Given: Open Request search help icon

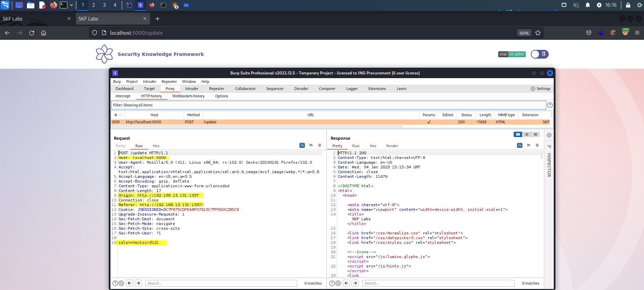Looking at the screenshot, I should (115, 283).
